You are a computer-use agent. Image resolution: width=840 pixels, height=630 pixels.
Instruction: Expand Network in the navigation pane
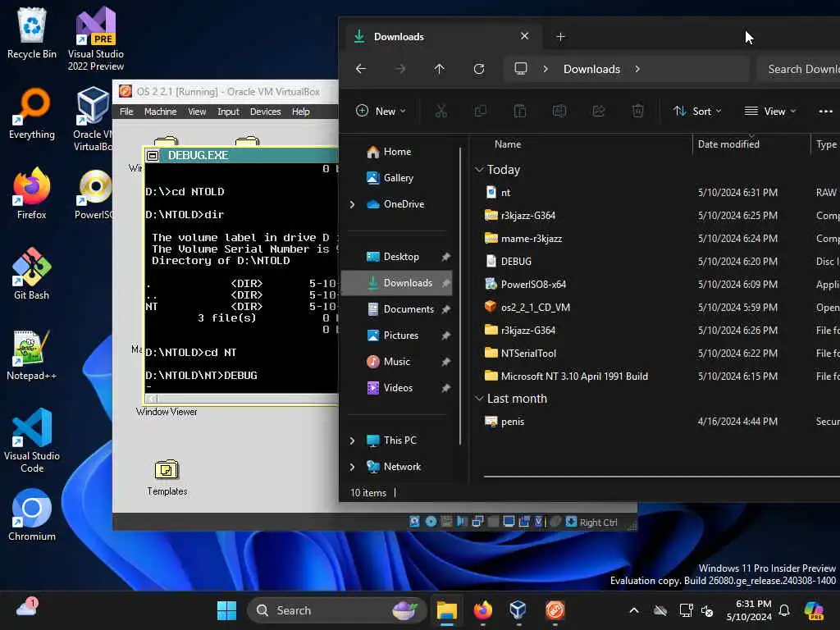click(x=352, y=467)
